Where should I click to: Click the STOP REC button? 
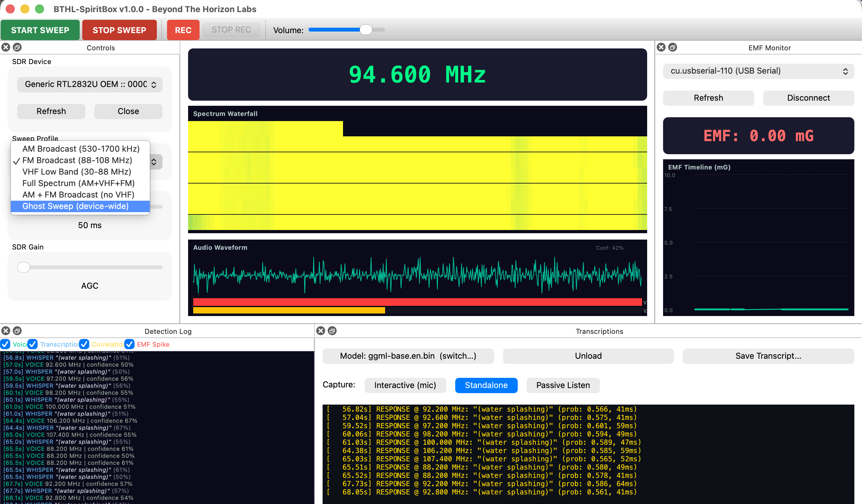click(231, 30)
